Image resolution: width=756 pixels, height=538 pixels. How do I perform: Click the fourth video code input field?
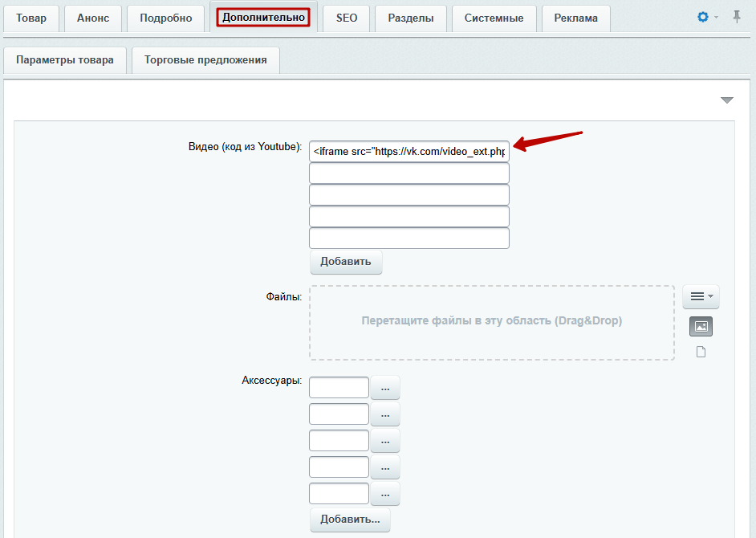[408, 217]
